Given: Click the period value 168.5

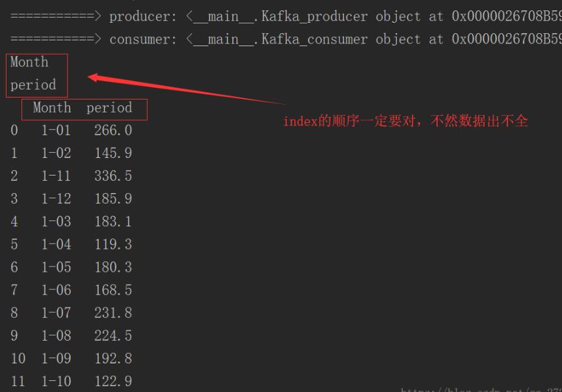Looking at the screenshot, I should [113, 290].
